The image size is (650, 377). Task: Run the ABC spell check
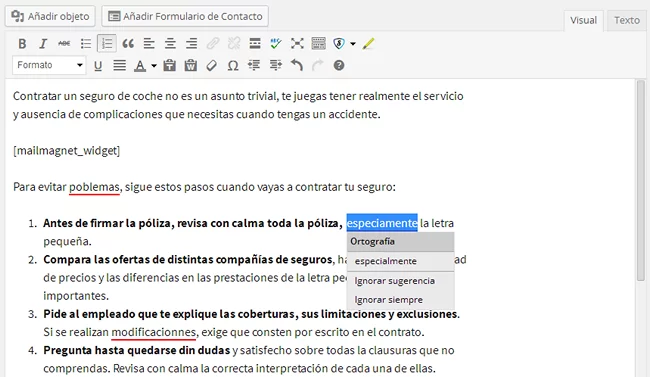coord(276,44)
